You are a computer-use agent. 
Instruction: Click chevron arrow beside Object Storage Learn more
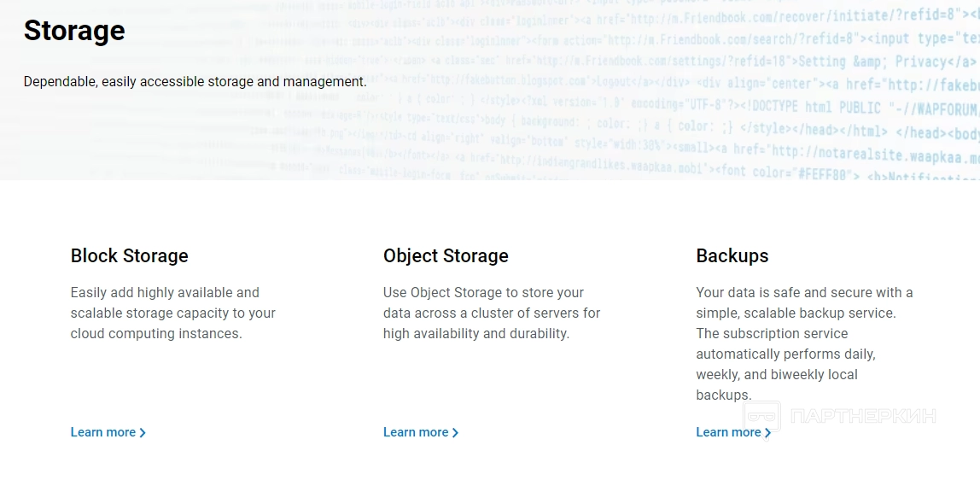455,433
